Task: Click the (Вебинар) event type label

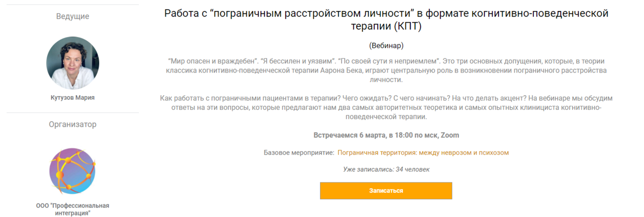Action: (x=386, y=45)
